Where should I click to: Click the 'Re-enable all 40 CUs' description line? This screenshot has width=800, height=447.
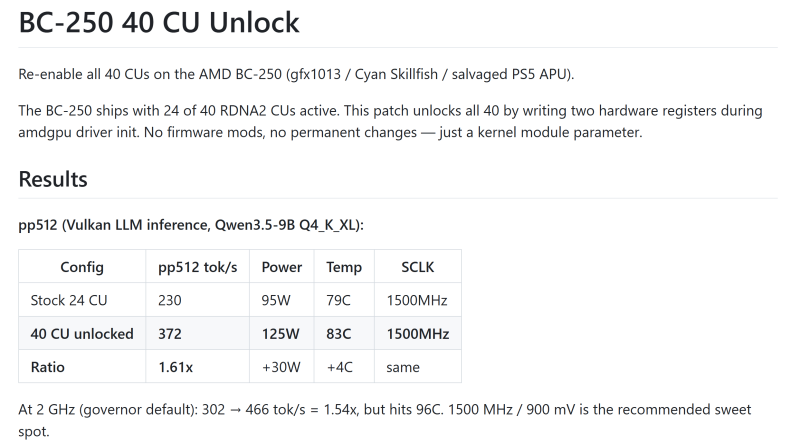pos(296,74)
